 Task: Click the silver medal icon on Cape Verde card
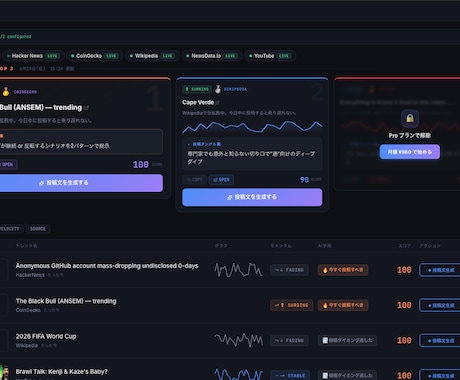[x=218, y=89]
